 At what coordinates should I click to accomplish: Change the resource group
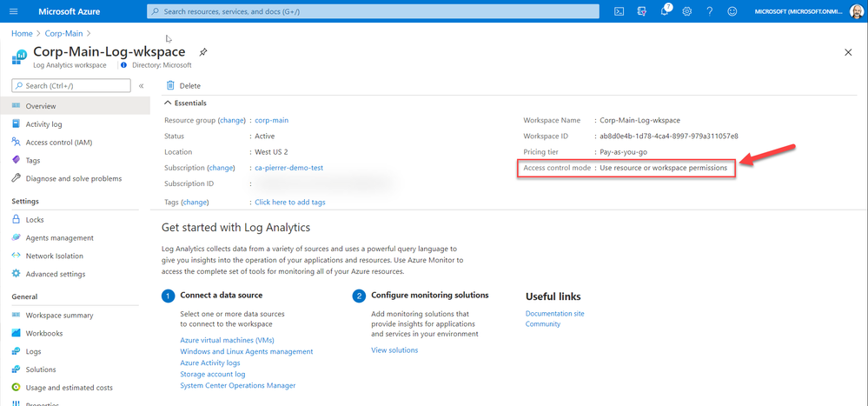pos(232,120)
